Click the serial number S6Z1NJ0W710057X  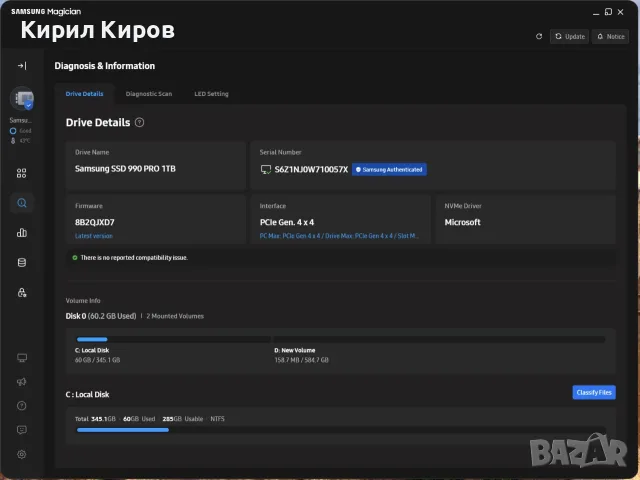[x=311, y=169]
